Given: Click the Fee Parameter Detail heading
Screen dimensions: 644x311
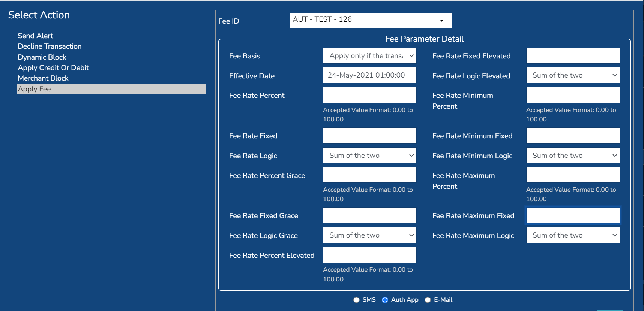Looking at the screenshot, I should pos(425,39).
